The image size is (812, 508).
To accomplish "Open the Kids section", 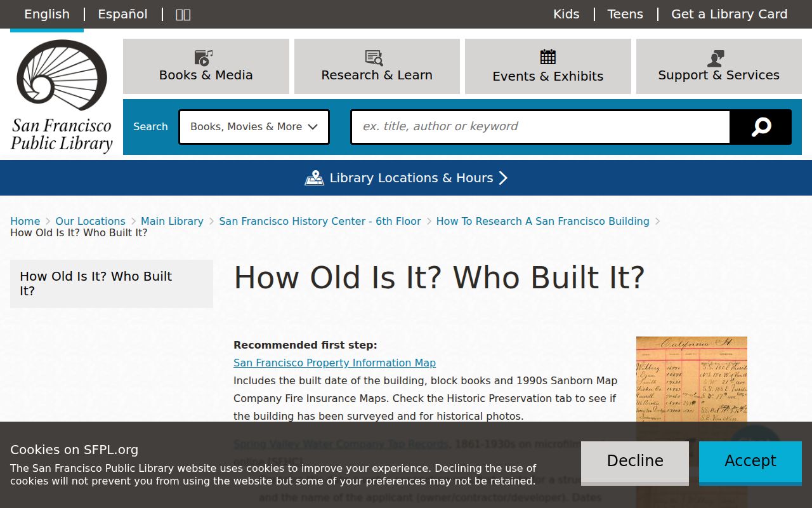I will point(566,14).
